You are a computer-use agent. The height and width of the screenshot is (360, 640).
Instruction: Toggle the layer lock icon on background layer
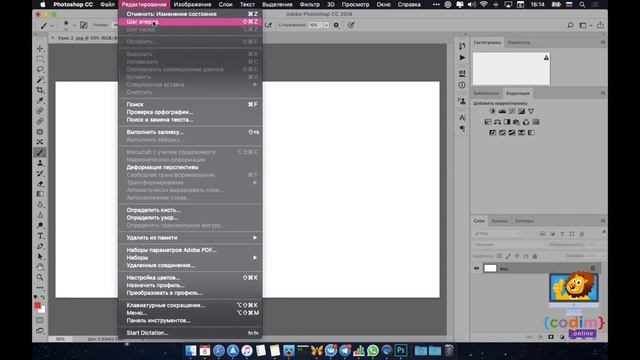pyautogui.click(x=593, y=268)
